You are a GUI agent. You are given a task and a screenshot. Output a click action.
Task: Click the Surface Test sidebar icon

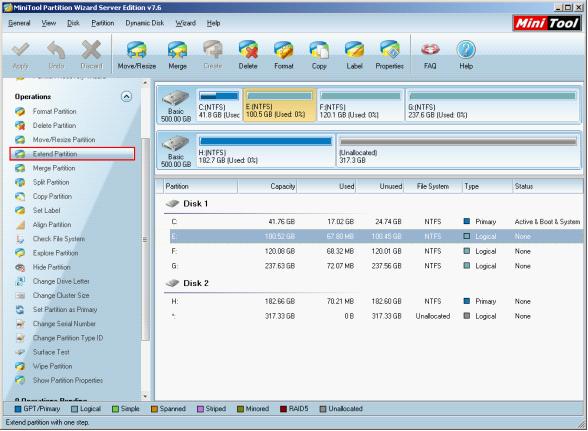(x=20, y=352)
